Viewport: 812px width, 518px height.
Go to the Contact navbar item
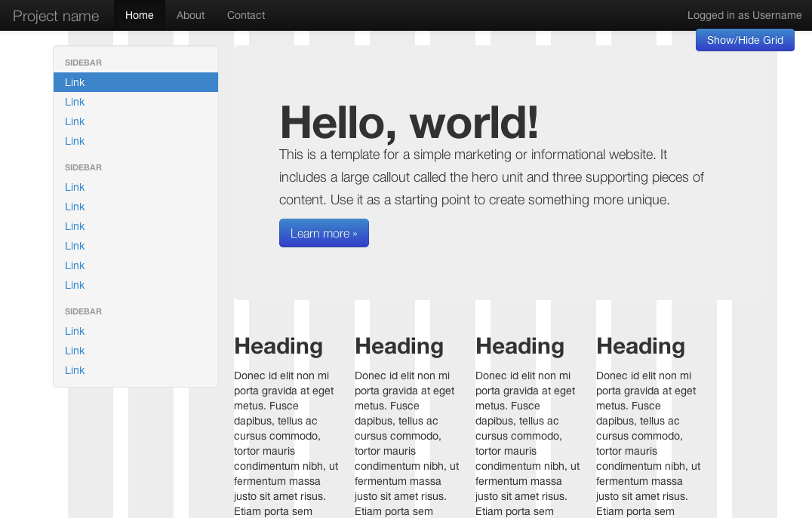click(246, 15)
